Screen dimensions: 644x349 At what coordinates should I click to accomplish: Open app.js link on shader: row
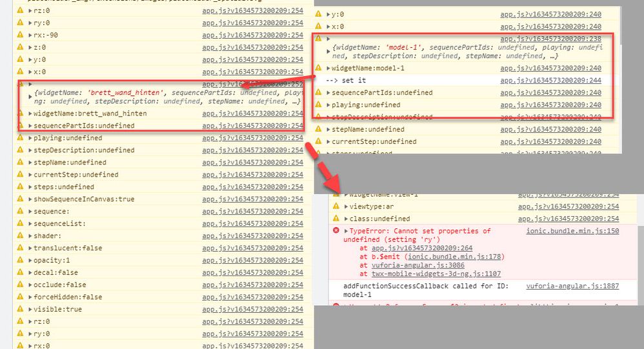pos(252,235)
